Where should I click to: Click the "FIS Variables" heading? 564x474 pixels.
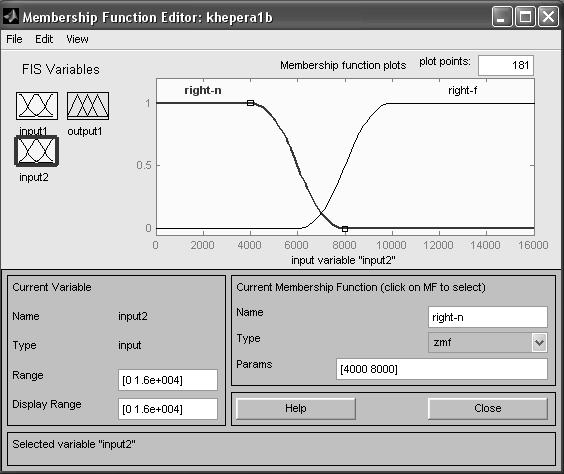pos(60,69)
